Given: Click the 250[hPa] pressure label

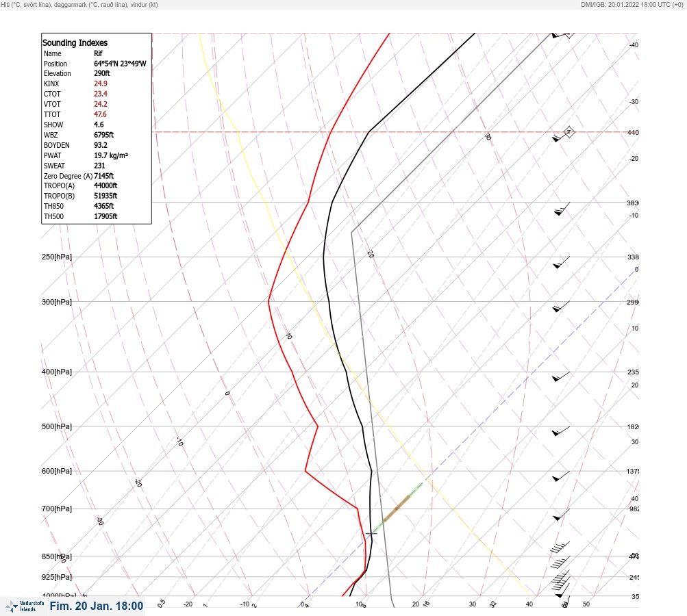Looking at the screenshot, I should 57,257.
